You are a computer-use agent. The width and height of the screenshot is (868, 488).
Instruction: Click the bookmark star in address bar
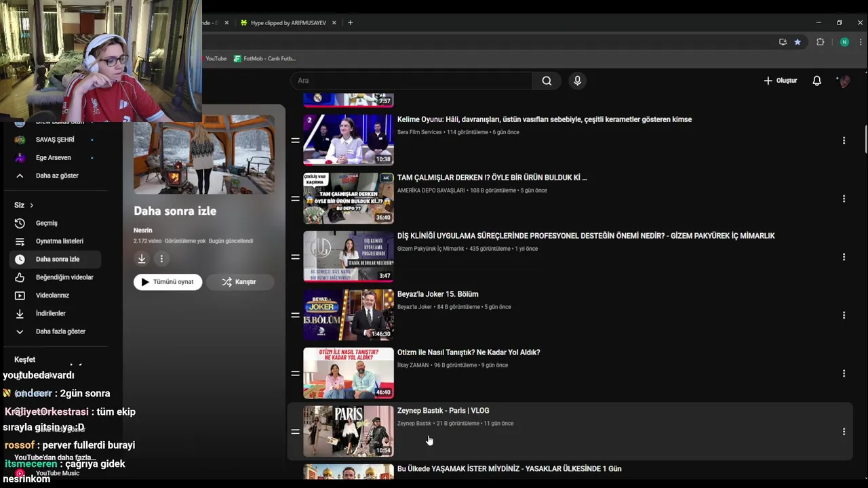click(x=797, y=42)
